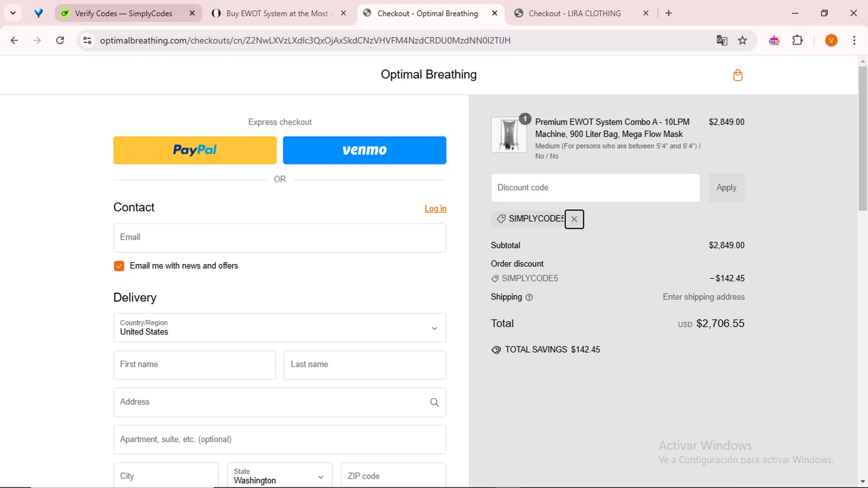The height and width of the screenshot is (488, 868).
Task: Reload the current page
Action: tap(60, 41)
